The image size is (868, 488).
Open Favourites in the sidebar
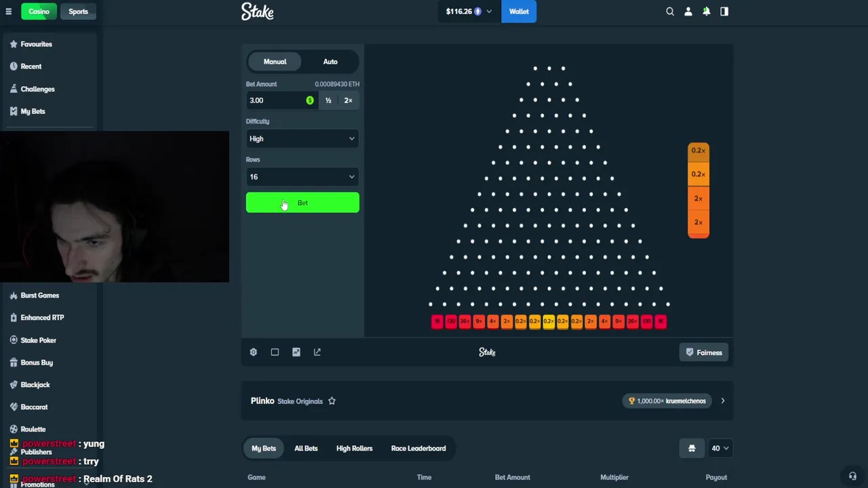coord(36,44)
